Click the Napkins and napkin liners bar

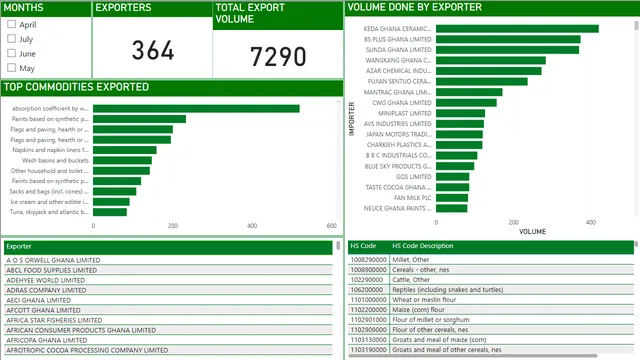[124, 150]
